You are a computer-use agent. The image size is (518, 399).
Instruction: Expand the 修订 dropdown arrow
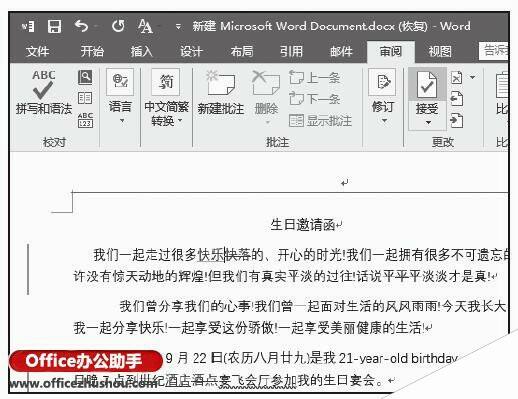pyautogui.click(x=384, y=121)
